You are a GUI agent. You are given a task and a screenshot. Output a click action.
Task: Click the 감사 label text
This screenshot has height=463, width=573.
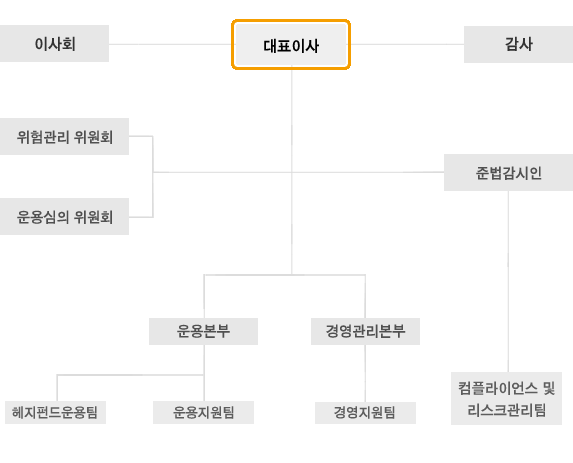coord(519,44)
